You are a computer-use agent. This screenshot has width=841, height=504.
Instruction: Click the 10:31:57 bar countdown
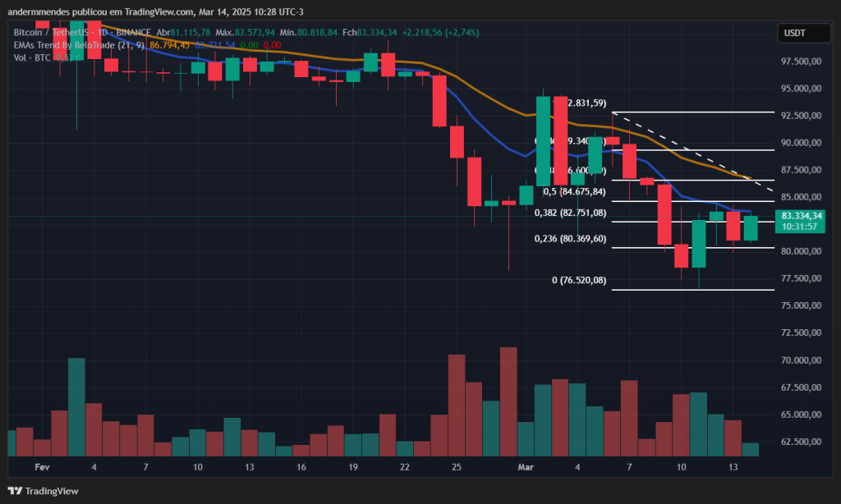click(x=799, y=227)
